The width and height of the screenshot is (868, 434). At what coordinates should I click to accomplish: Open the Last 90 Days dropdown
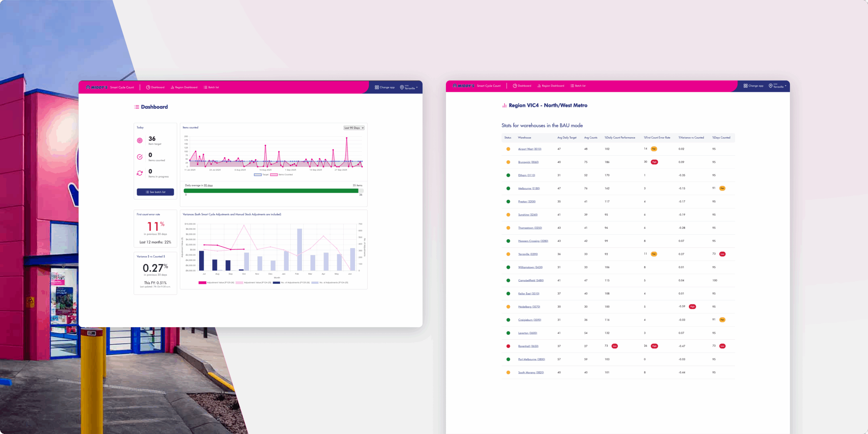click(354, 128)
